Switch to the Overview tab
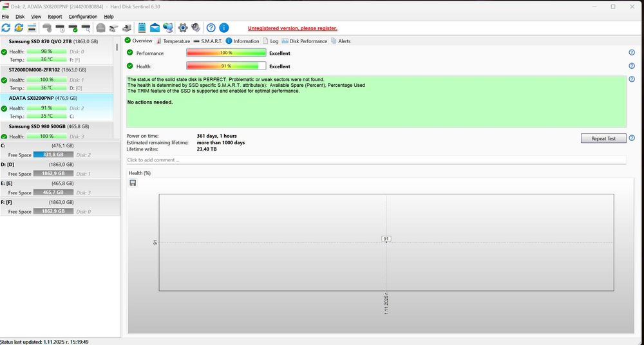Screen dimensions: 644x345 coord(138,41)
